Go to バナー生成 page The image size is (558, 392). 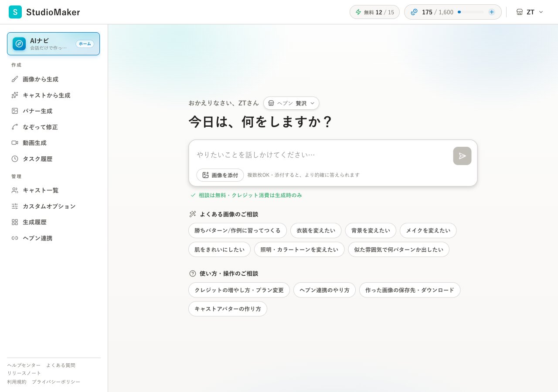click(54, 111)
